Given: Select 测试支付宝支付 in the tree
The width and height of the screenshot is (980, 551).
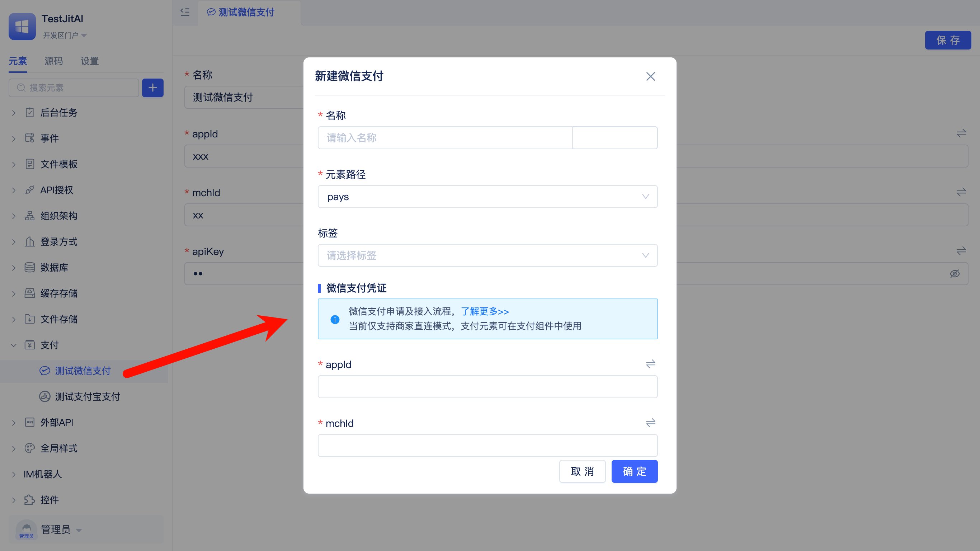Looking at the screenshot, I should coord(88,396).
